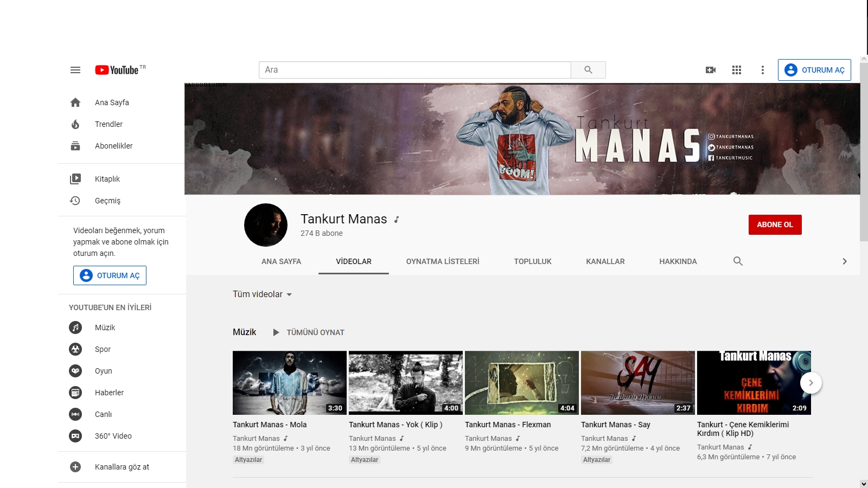This screenshot has height=488, width=868.
Task: Open Çene Kemiklerimi Kırdım thumbnail
Action: [x=754, y=383]
